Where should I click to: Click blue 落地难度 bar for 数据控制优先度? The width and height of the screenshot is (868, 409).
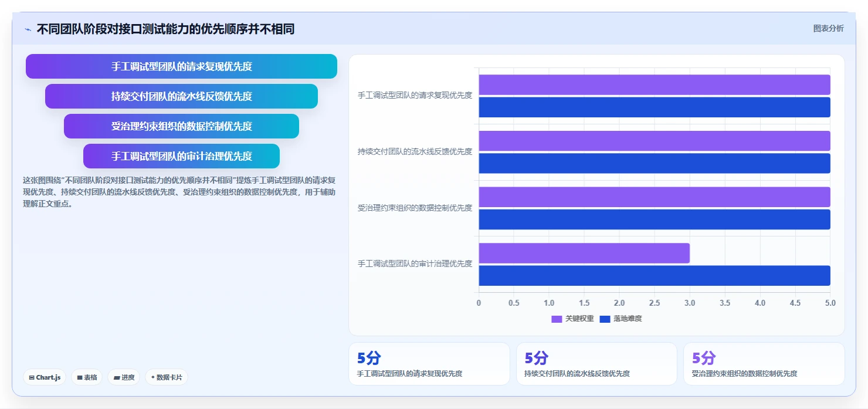655,219
